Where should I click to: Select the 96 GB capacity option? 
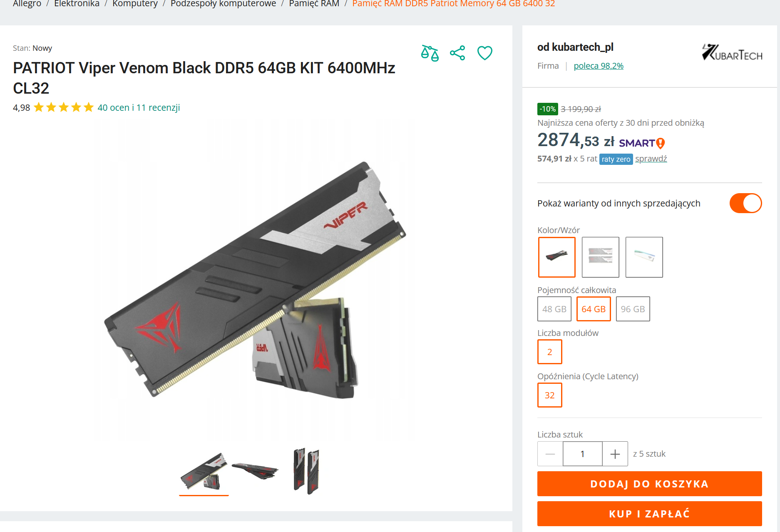(633, 309)
